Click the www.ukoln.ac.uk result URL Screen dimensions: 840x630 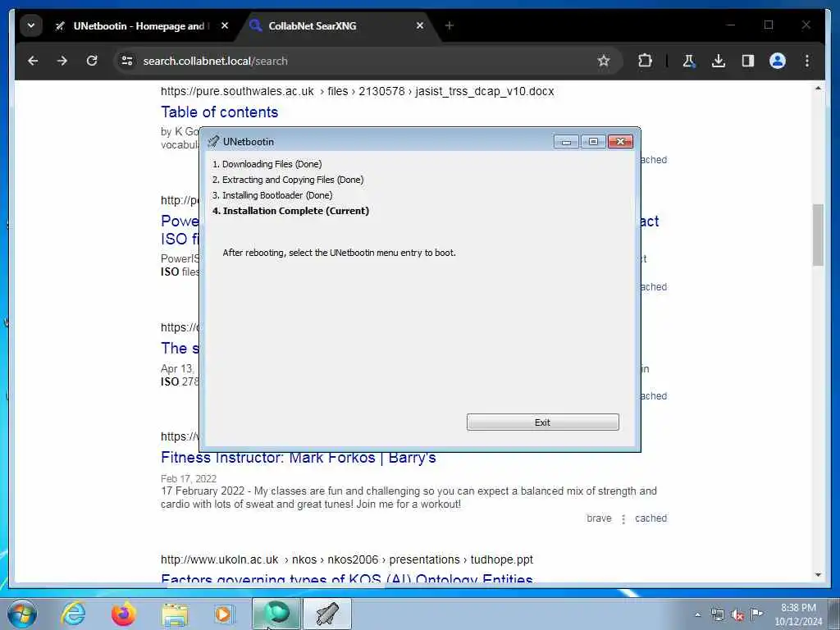347,559
